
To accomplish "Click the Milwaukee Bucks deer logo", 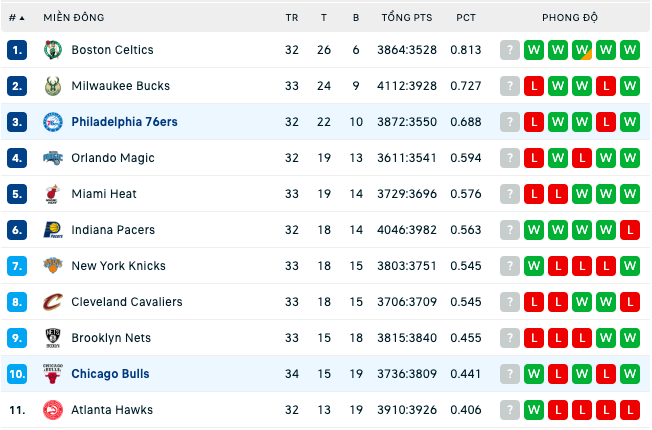I will (53, 86).
